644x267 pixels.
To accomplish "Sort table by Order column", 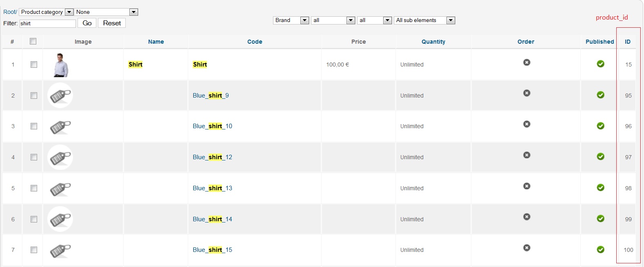I will point(526,42).
